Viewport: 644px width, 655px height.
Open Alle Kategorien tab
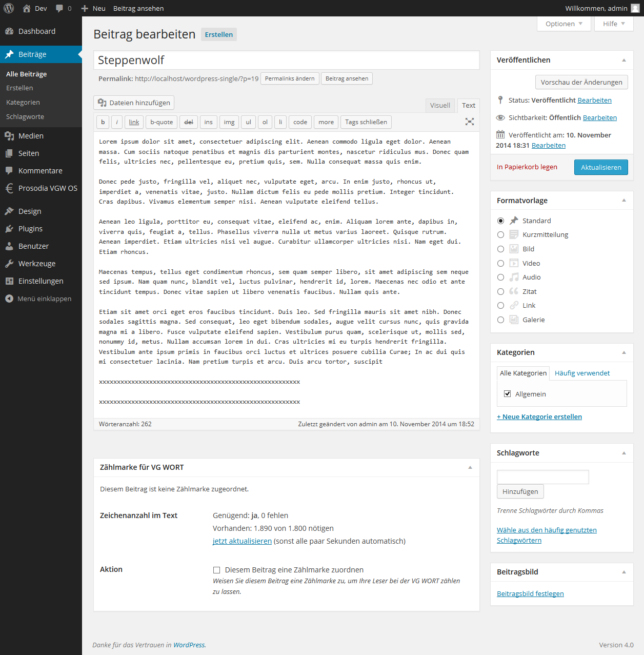pyautogui.click(x=523, y=373)
